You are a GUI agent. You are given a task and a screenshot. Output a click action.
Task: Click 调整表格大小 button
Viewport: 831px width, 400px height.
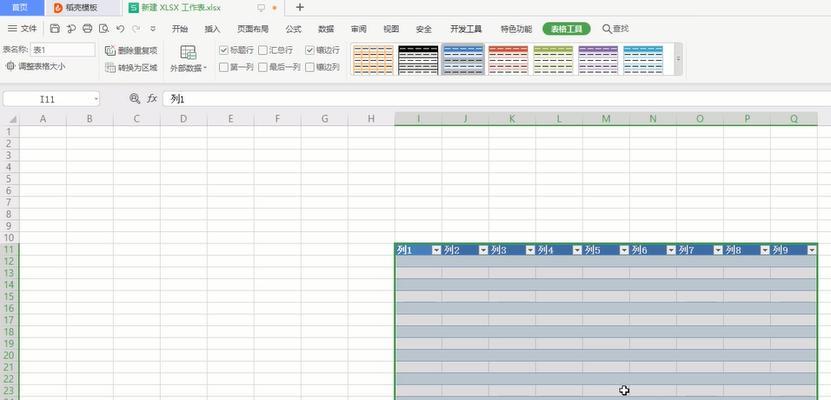36,67
